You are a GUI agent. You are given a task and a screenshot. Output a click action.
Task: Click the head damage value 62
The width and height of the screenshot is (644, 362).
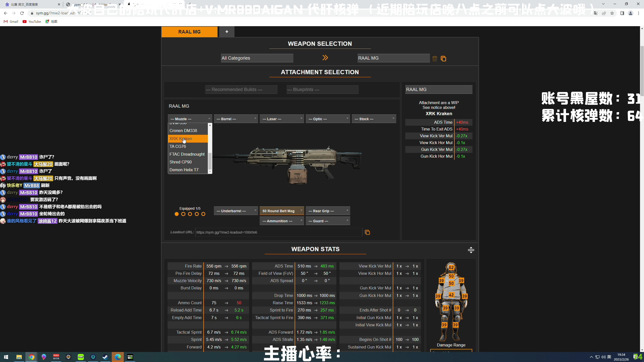click(451, 268)
